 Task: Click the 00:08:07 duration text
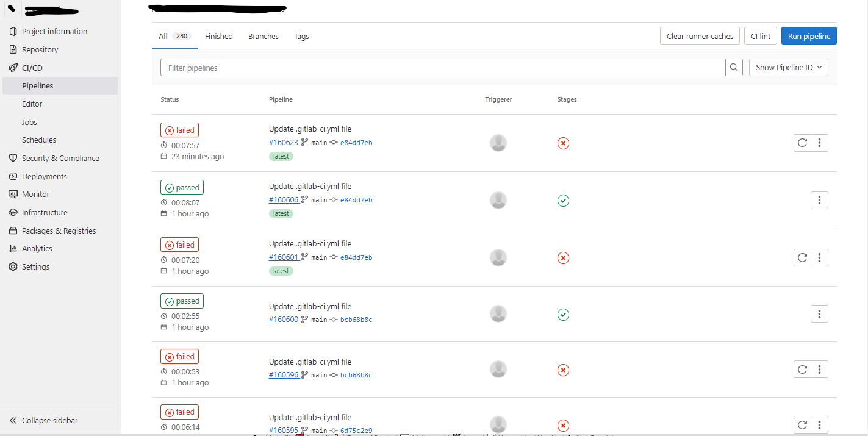tap(185, 202)
